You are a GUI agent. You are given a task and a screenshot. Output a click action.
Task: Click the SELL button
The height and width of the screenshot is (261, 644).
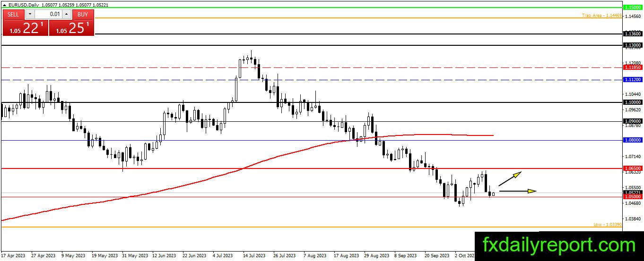click(x=13, y=14)
